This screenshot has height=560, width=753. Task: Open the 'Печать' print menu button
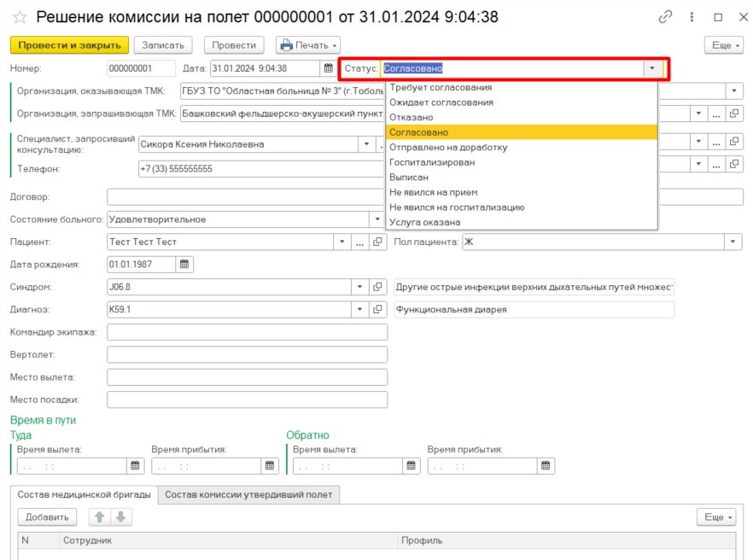[x=308, y=45]
